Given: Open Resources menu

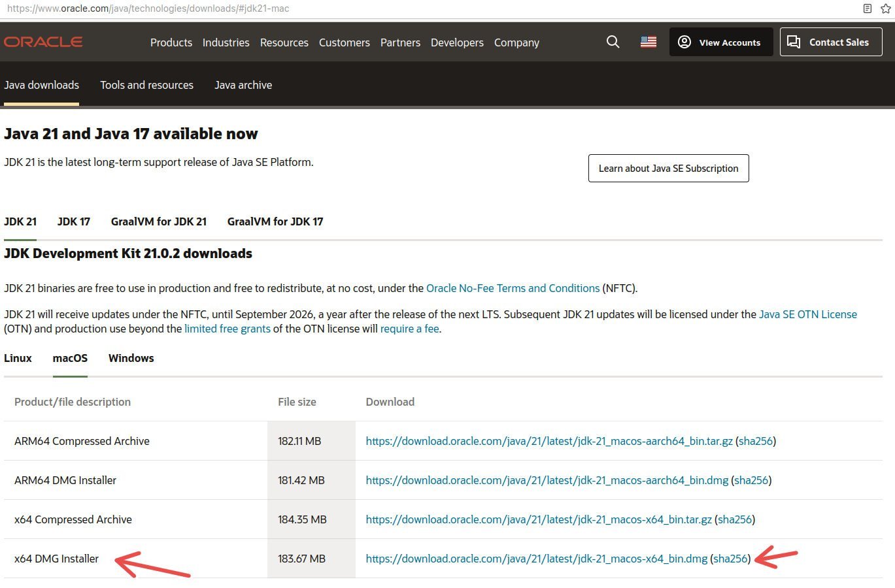Looking at the screenshot, I should tap(284, 42).
